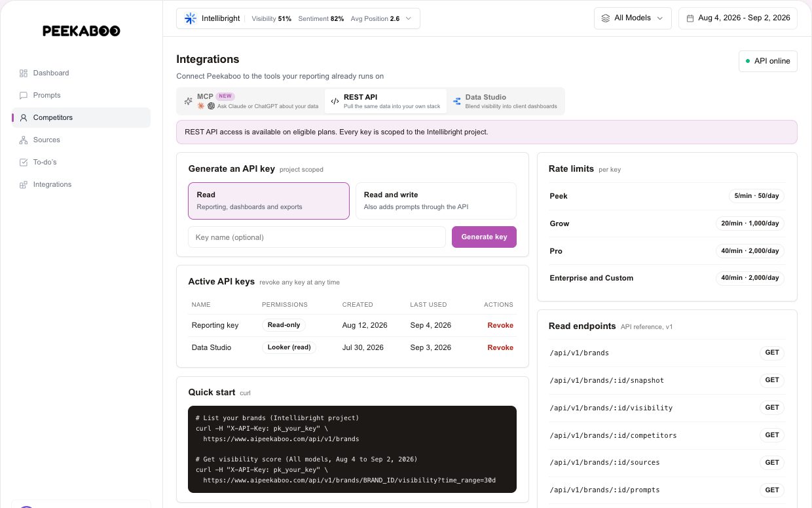Click GET badge for /api/v1/brands/:id/sources

(x=772, y=462)
